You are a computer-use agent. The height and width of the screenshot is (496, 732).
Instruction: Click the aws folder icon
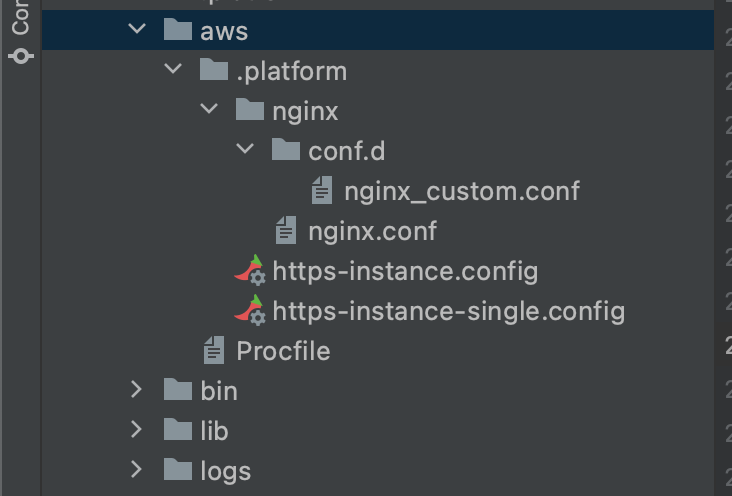pos(177,31)
